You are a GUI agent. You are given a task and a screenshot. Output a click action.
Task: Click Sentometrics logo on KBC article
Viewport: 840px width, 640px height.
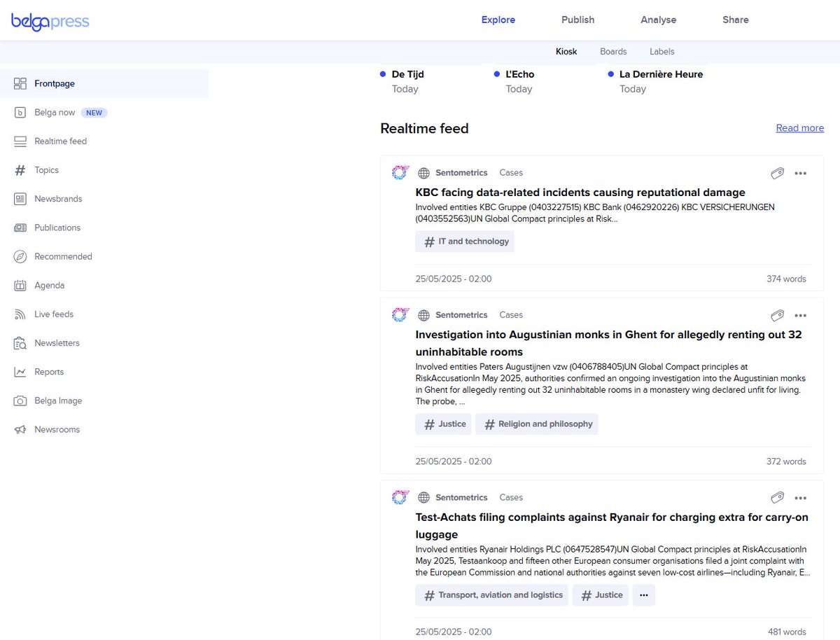click(400, 172)
